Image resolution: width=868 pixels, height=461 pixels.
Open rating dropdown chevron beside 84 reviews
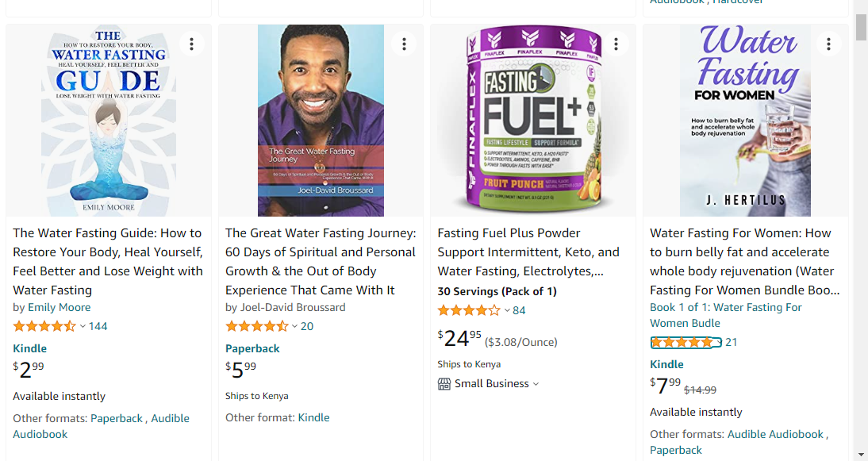[x=506, y=310]
